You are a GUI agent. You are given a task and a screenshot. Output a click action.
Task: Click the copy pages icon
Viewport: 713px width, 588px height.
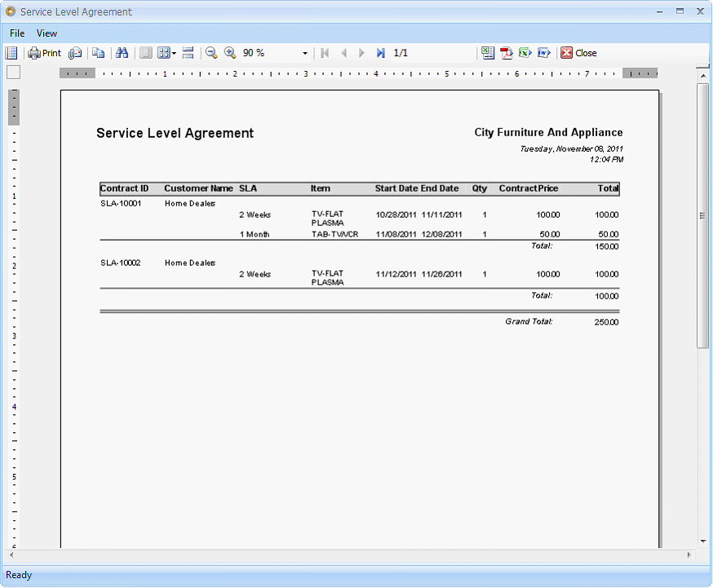98,53
